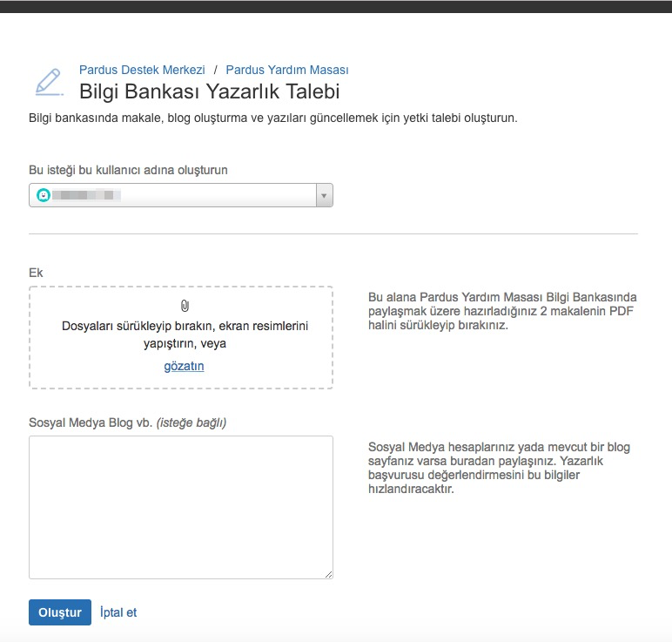Screen dimensions: 672x642
Task: Click the Sosyal Medya Blog vb. label
Action: 127,422
